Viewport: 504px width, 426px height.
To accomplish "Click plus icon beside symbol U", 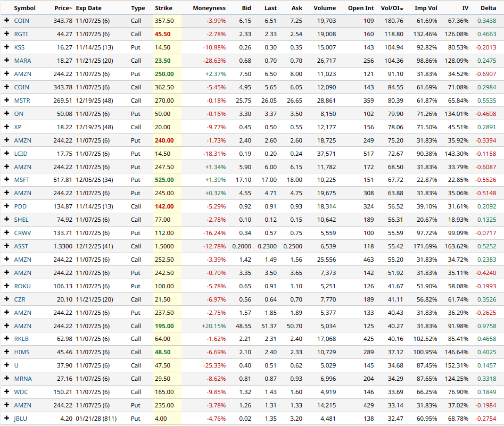I will click(6, 365).
